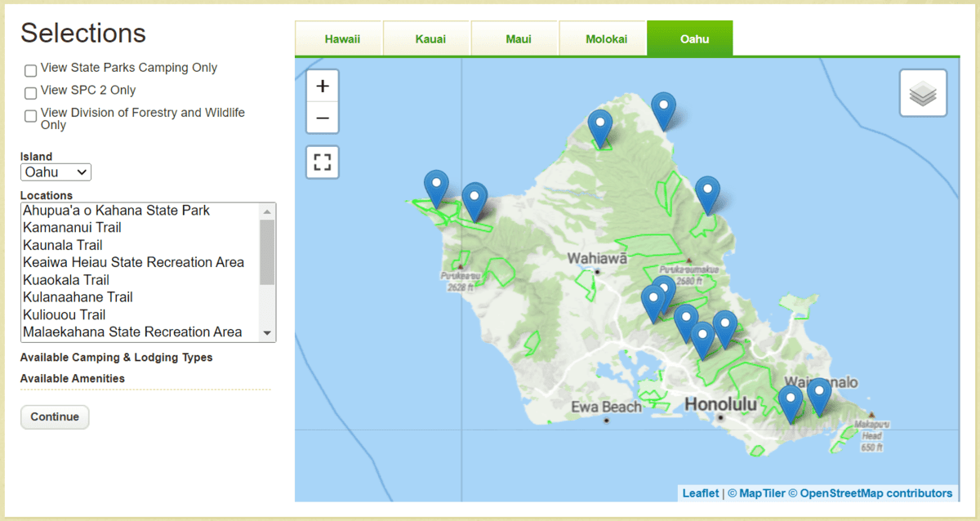980x521 pixels.
Task: Choose Kuliouou Trail from Locations
Action: pos(140,314)
